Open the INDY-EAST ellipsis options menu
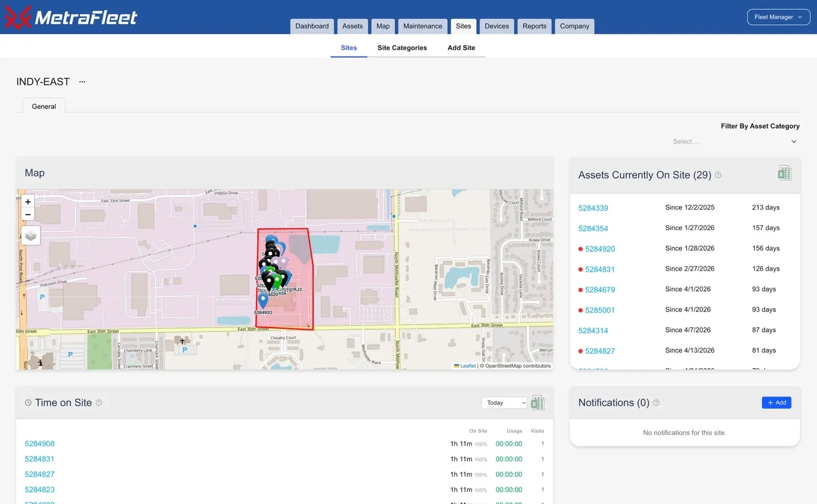817x504 pixels. [x=82, y=82]
